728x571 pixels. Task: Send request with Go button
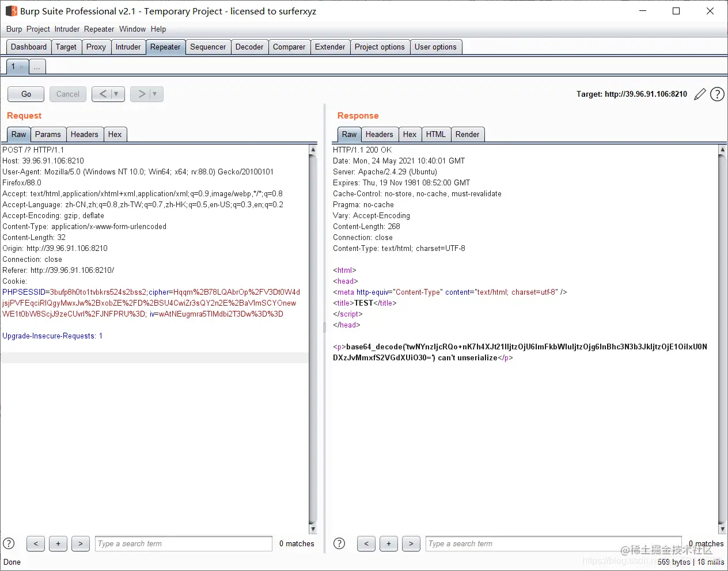[x=26, y=94]
